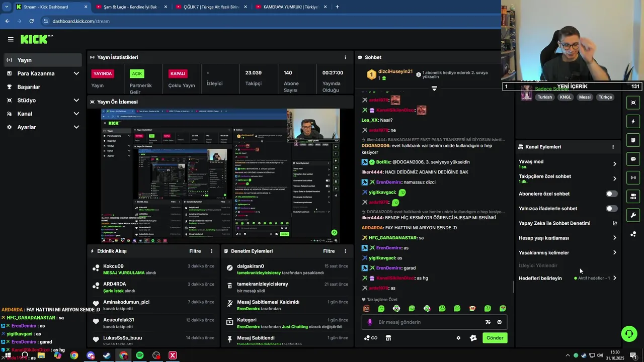Open Takipçilere özel sohbet options chevron

pos(614,178)
